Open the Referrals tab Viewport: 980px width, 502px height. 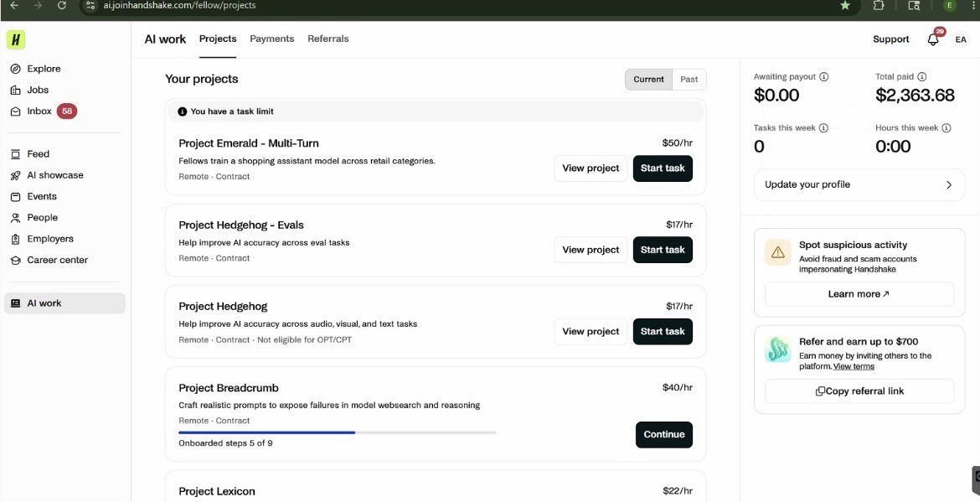point(328,39)
